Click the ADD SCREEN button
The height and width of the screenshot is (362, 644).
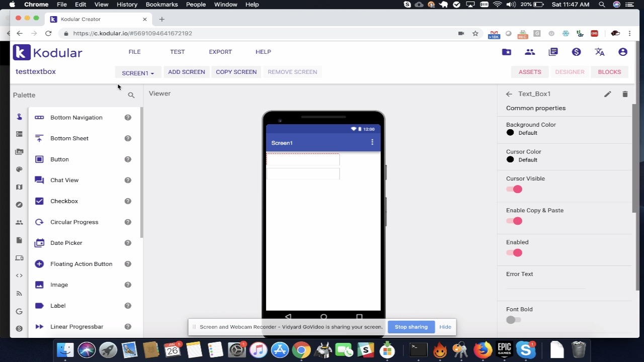[186, 72]
